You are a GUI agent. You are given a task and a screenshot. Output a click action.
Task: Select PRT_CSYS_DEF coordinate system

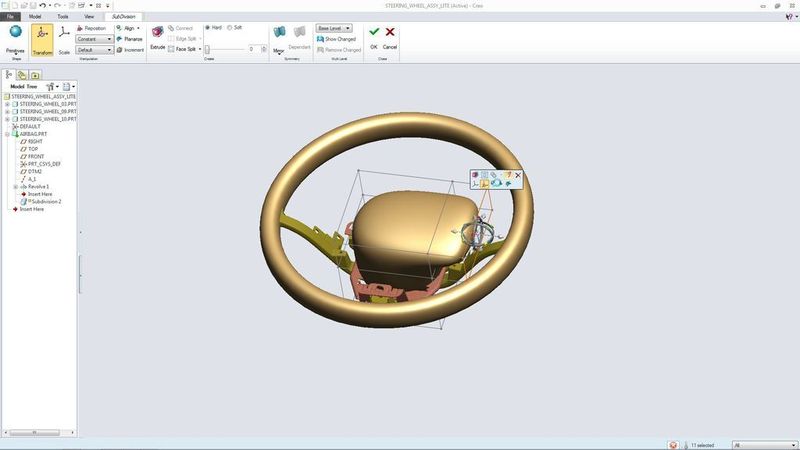tap(40, 164)
